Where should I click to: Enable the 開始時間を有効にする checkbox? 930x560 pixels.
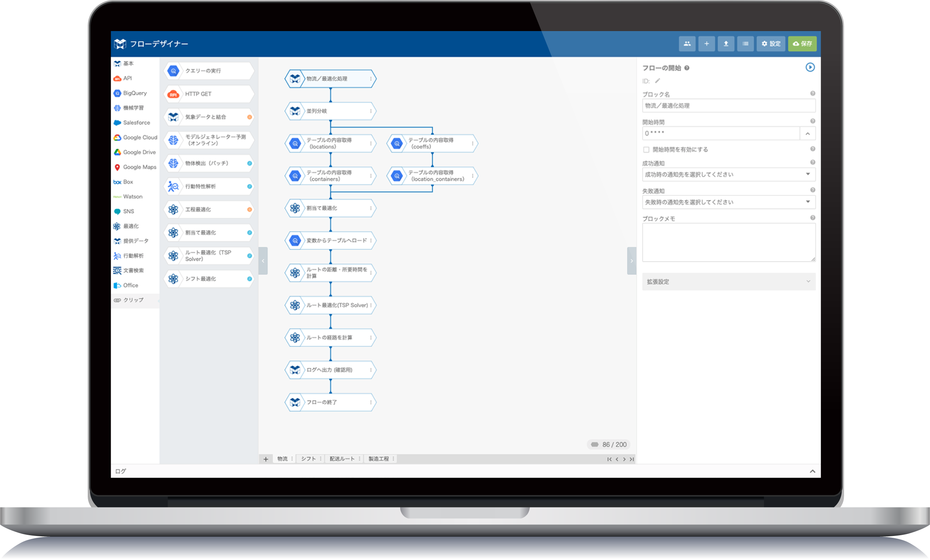pyautogui.click(x=646, y=149)
